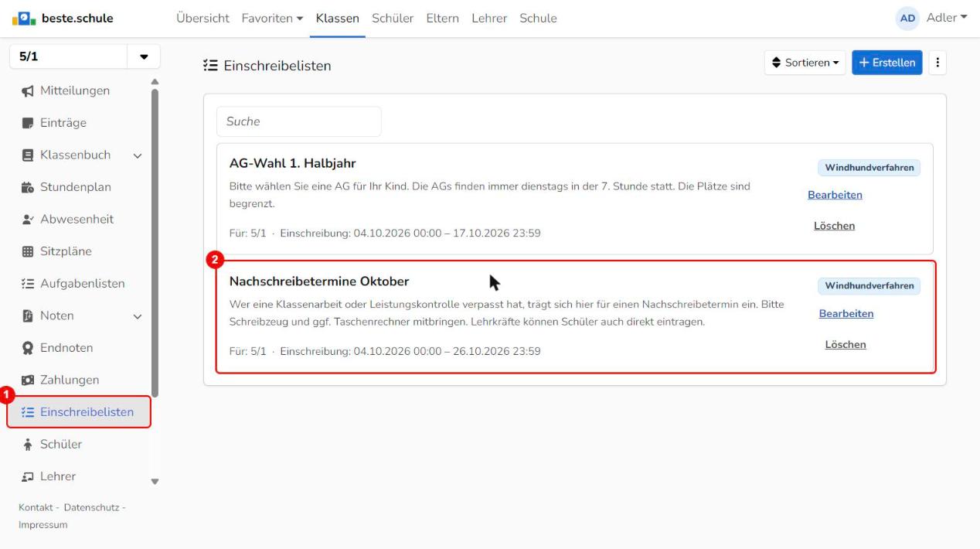Open the Impressum footer link
The image size is (980, 549).
(x=43, y=525)
